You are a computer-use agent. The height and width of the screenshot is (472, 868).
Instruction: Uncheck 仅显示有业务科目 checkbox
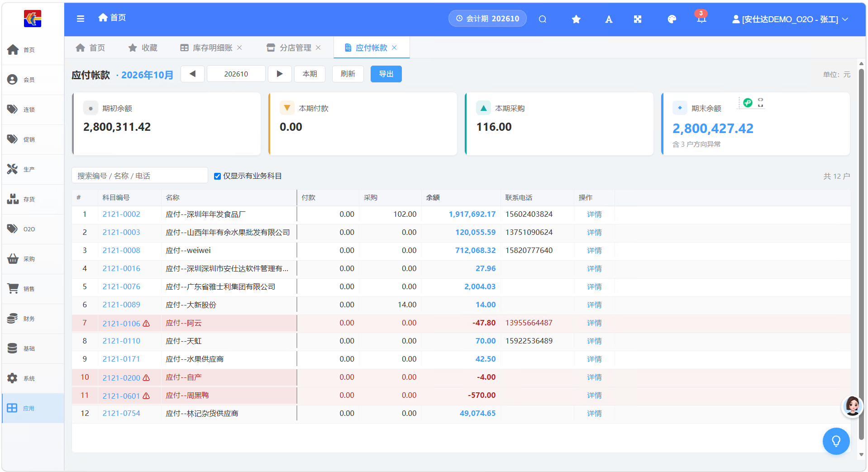[217, 176]
